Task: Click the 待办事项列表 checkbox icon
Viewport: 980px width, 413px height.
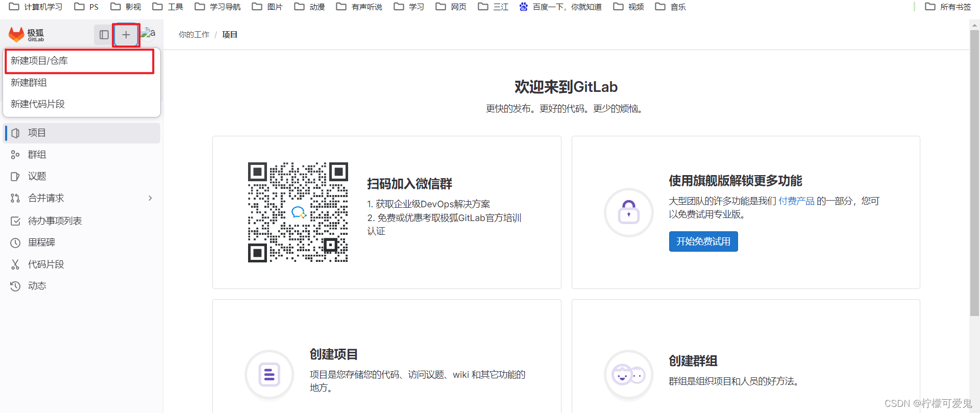Action: (15, 221)
